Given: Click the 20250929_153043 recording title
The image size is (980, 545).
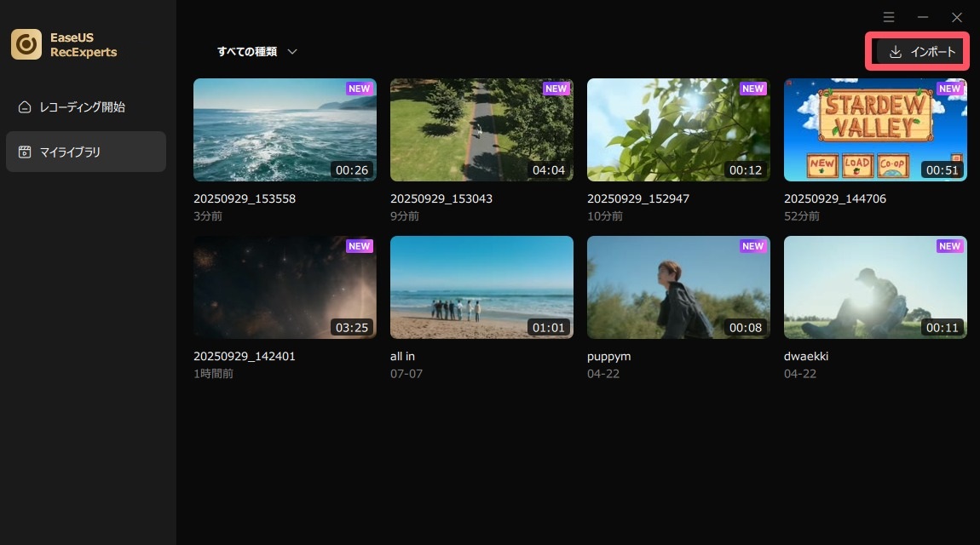Looking at the screenshot, I should pyautogui.click(x=441, y=198).
